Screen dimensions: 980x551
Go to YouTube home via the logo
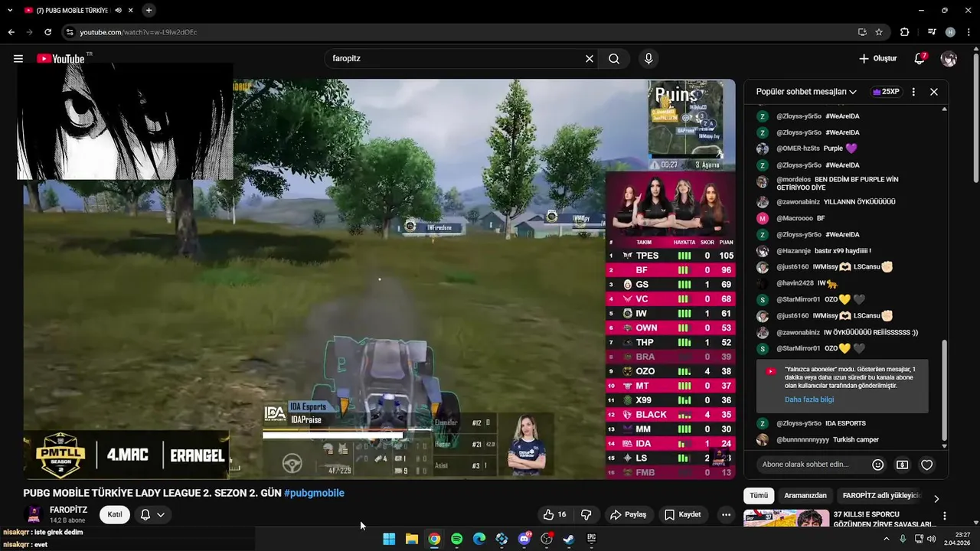(60, 59)
